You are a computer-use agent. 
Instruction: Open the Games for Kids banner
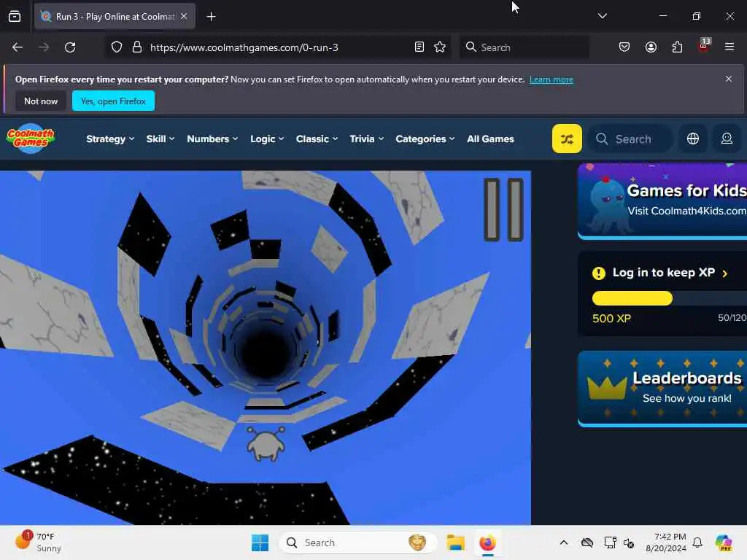(x=662, y=201)
